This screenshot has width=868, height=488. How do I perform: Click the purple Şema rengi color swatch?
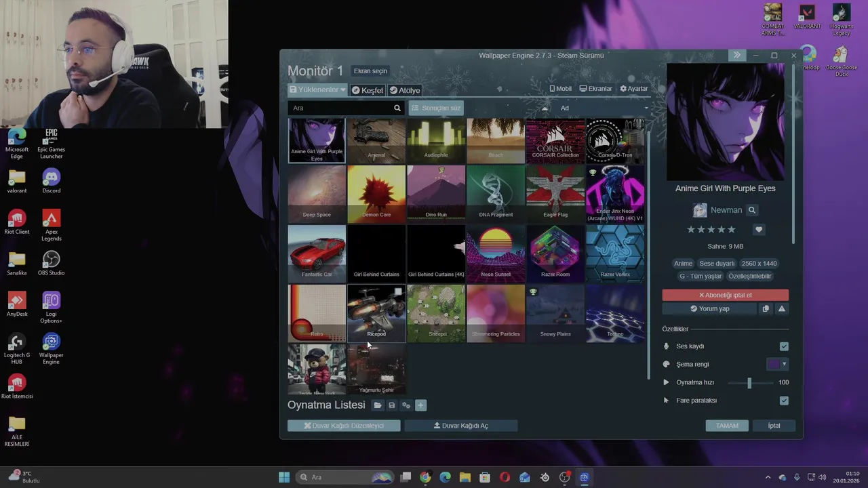[x=774, y=364]
